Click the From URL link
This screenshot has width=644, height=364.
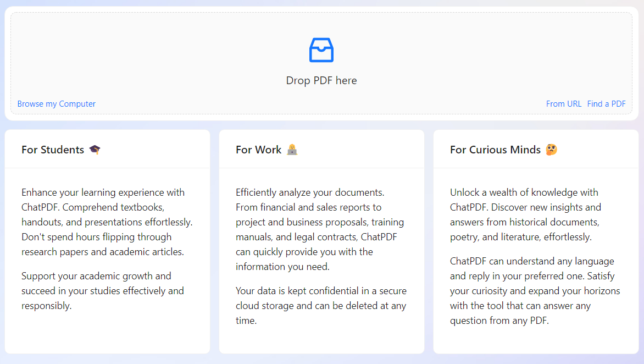(564, 103)
